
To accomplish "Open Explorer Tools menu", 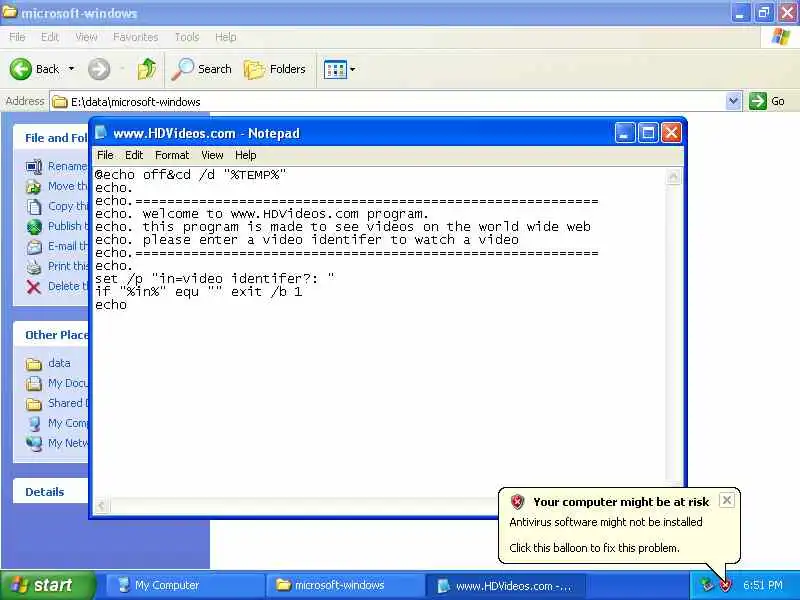I will point(187,37).
